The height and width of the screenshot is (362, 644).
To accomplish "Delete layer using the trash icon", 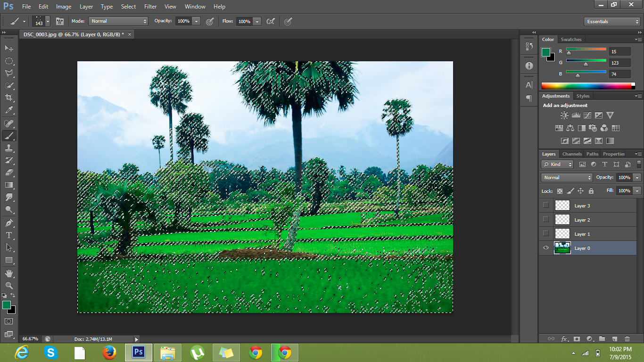I will 627,338.
